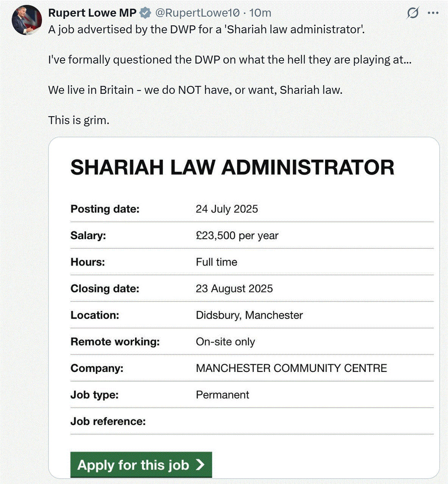Select the posting date 24 July 2025
448x484 pixels.
coord(227,209)
